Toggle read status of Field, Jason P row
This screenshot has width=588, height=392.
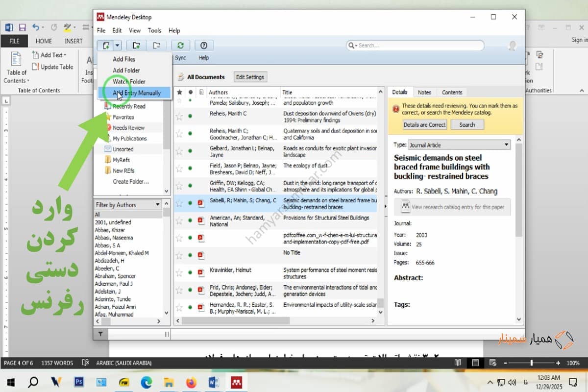[x=190, y=169]
